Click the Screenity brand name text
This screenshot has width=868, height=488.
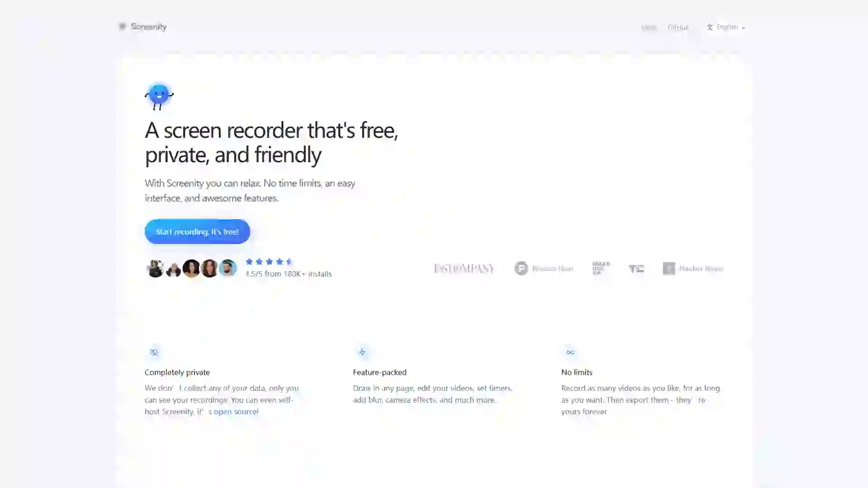149,27
